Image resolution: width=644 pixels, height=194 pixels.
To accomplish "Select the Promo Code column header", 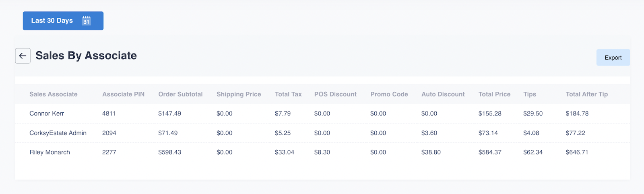I will point(389,94).
